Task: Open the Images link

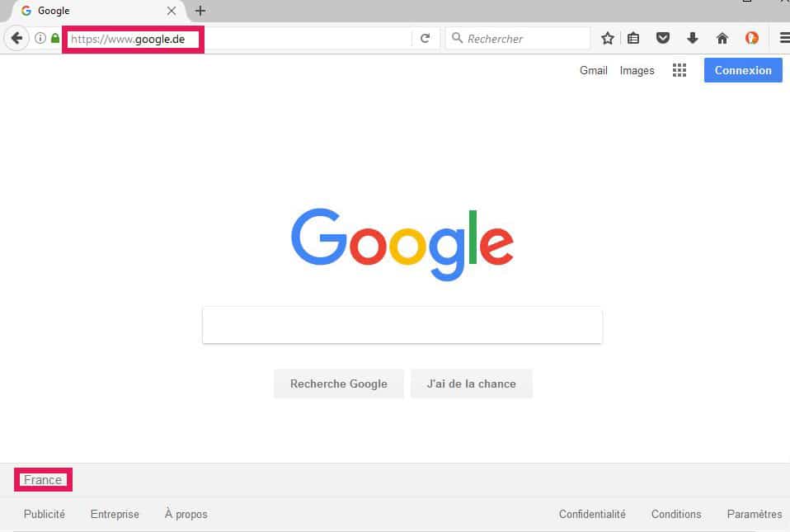Action: point(637,71)
